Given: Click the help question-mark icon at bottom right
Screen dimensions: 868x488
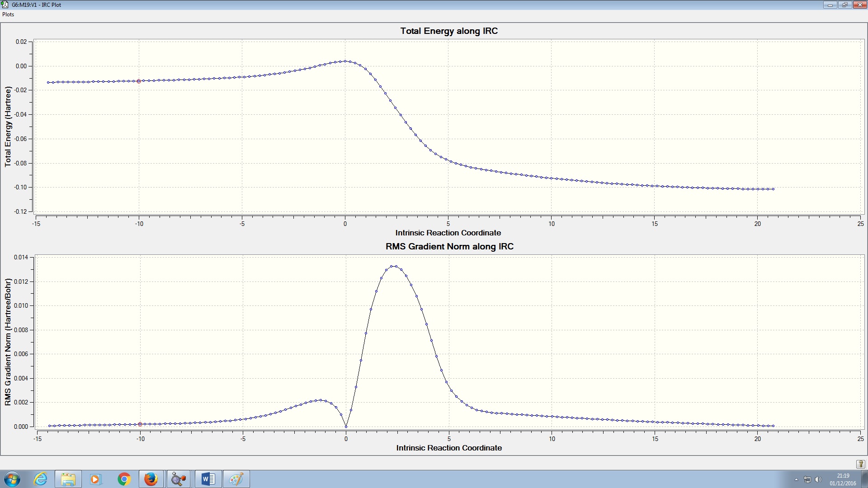Looking at the screenshot, I should pos(860,464).
